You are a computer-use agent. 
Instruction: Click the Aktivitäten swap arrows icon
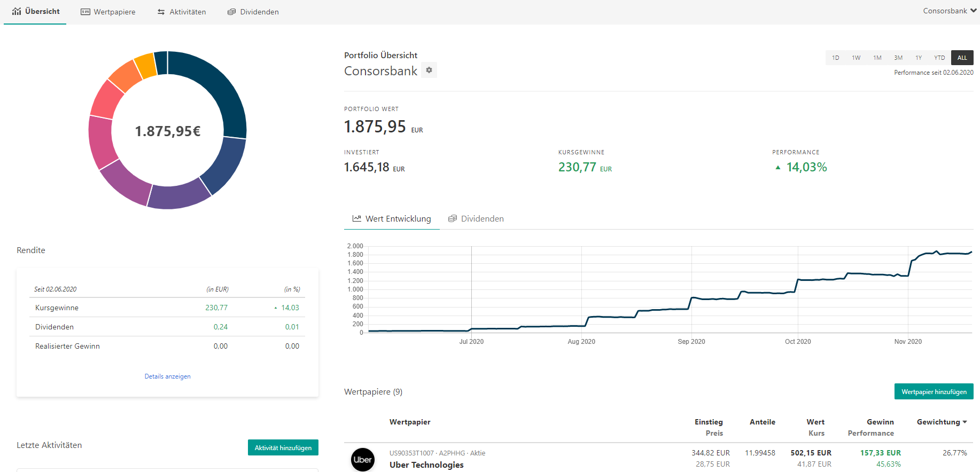tap(161, 12)
